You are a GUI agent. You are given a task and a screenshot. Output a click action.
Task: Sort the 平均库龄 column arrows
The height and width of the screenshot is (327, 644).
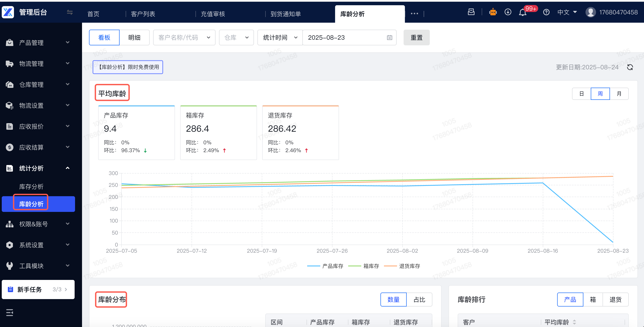(x=574, y=322)
